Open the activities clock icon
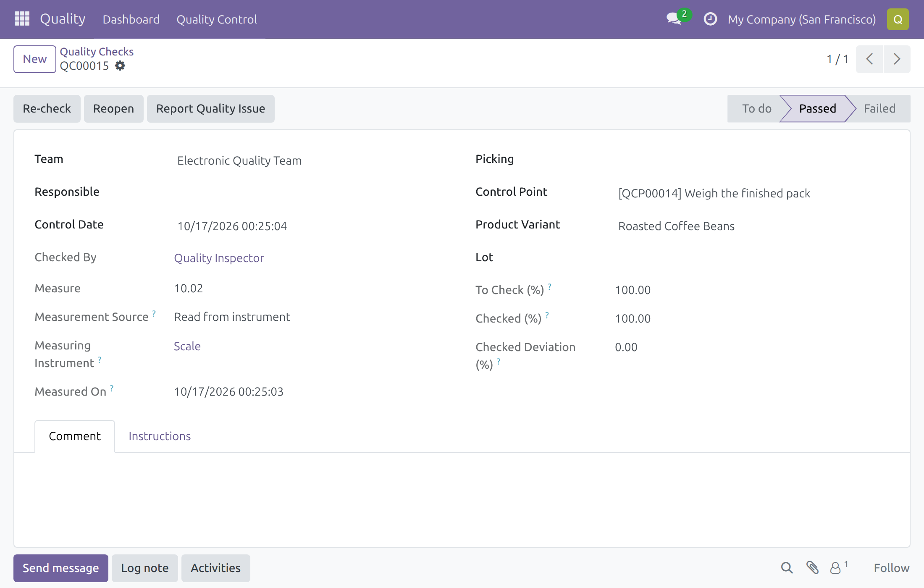This screenshot has width=924, height=588. coord(710,19)
